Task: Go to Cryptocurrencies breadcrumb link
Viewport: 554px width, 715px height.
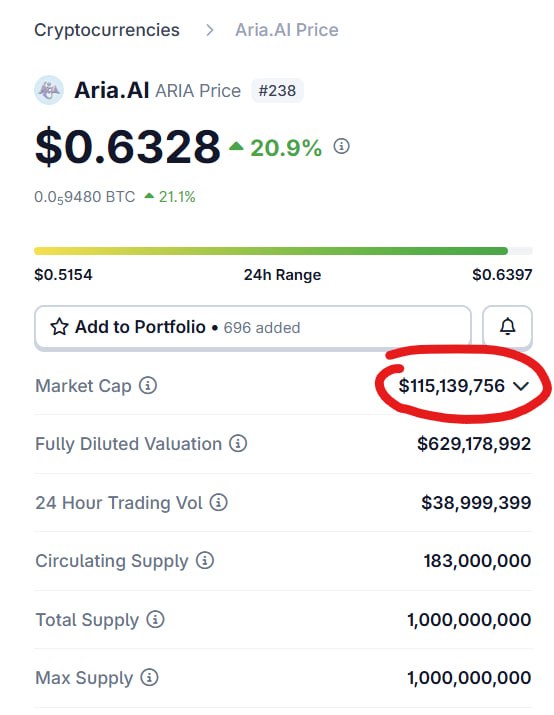Action: [x=107, y=30]
